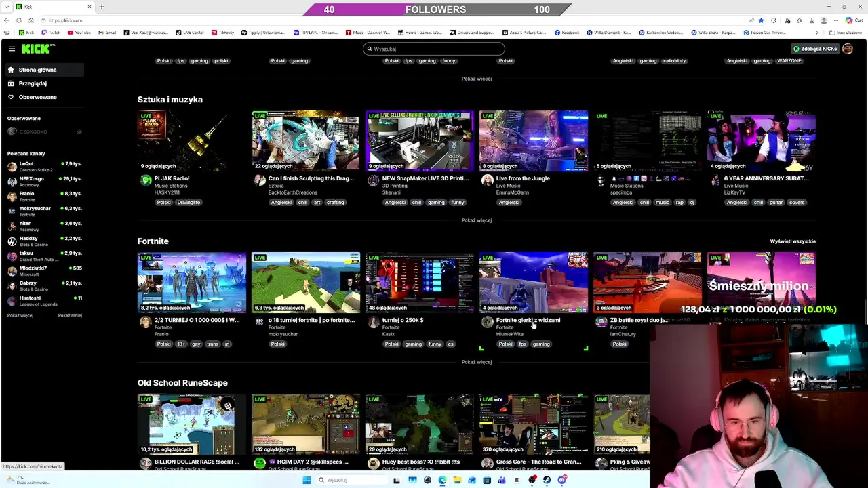Click crafting tag under sculpting stream

click(335, 202)
